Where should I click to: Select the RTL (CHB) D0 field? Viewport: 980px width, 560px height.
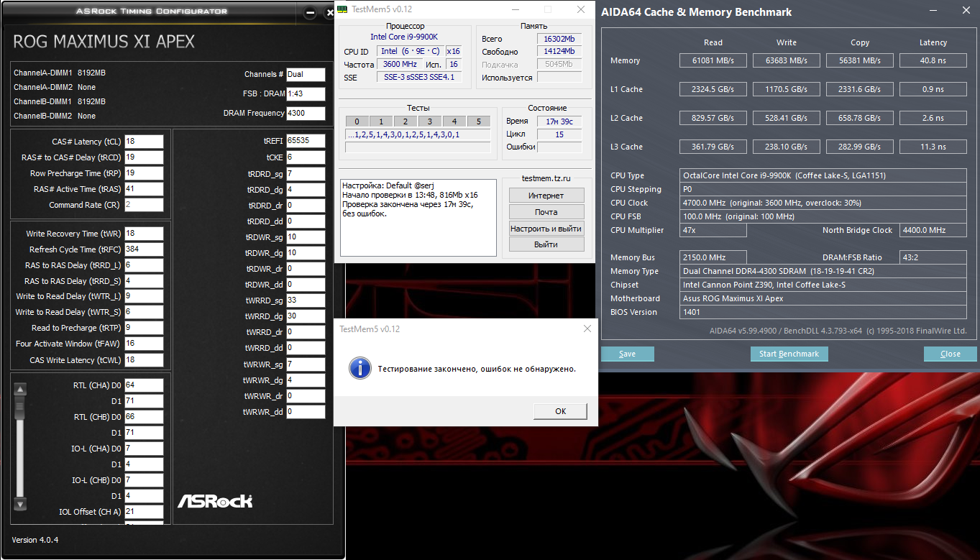point(144,417)
